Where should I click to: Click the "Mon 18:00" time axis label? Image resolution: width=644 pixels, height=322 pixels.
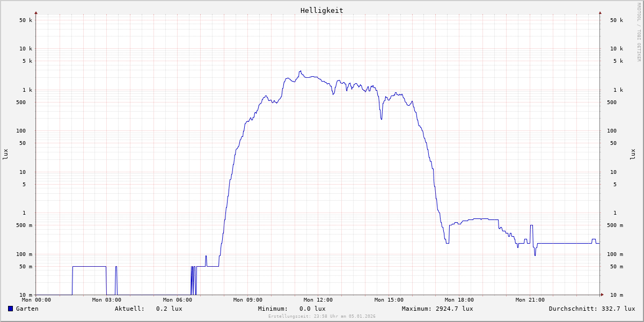click(459, 300)
